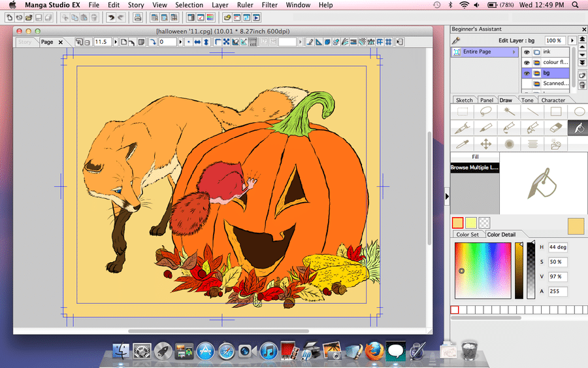This screenshot has height=368, width=588.
Task: Select the Magic Wand tool
Action: coord(509,111)
